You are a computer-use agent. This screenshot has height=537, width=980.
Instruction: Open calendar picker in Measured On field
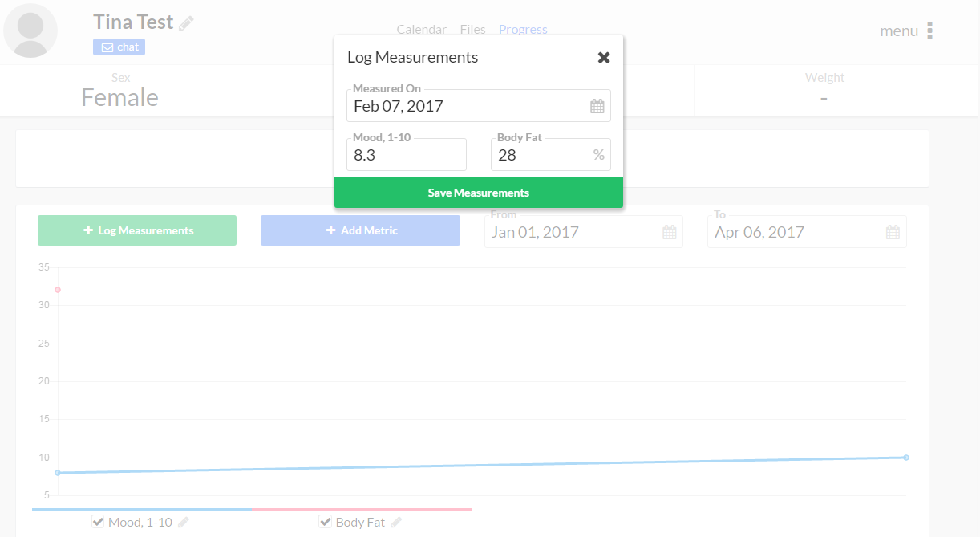597,106
